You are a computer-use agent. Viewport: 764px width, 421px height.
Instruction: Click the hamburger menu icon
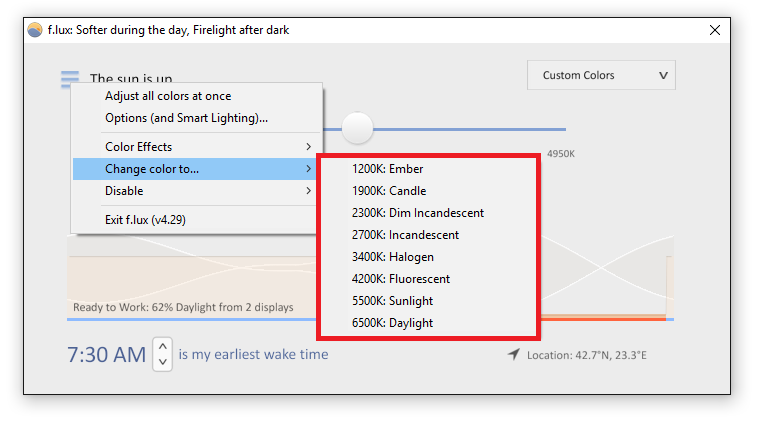[70, 78]
